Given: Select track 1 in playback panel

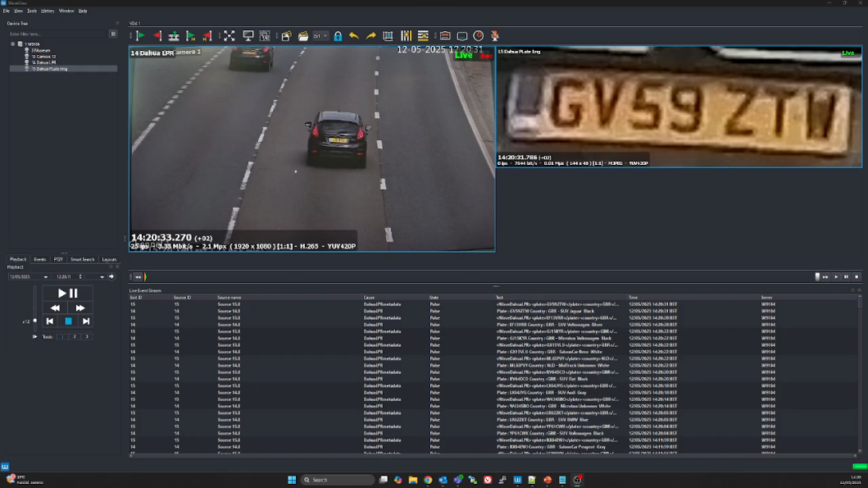Looking at the screenshot, I should tap(62, 337).
